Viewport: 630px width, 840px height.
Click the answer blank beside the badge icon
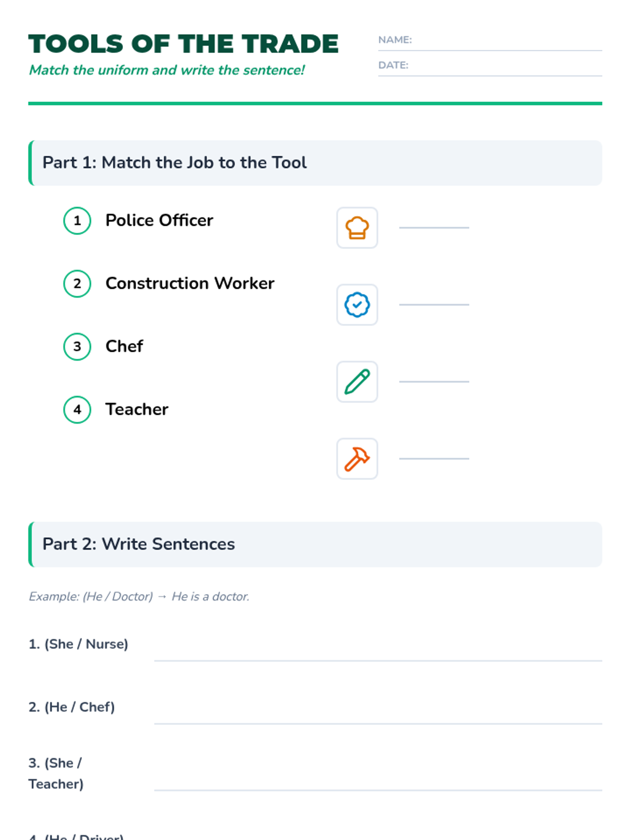(x=434, y=304)
